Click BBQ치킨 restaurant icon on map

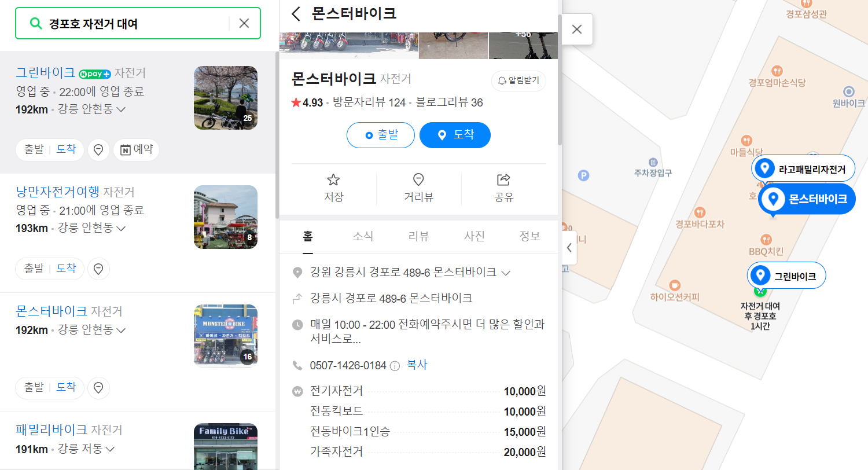click(766, 239)
